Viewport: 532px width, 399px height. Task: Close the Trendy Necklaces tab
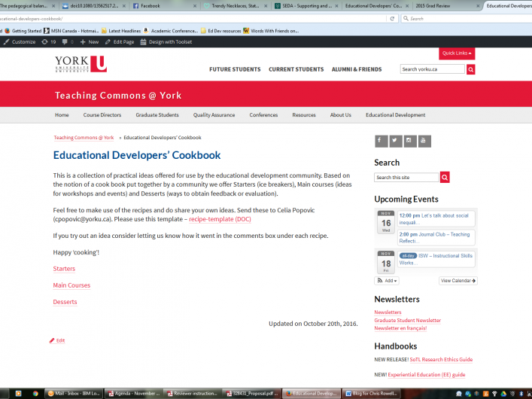pos(266,6)
